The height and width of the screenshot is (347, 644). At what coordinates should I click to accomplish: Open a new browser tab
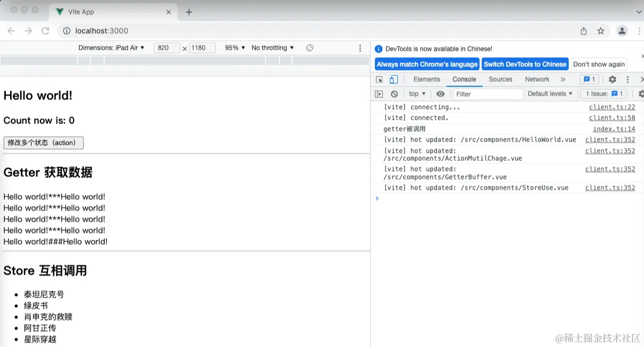pyautogui.click(x=189, y=12)
